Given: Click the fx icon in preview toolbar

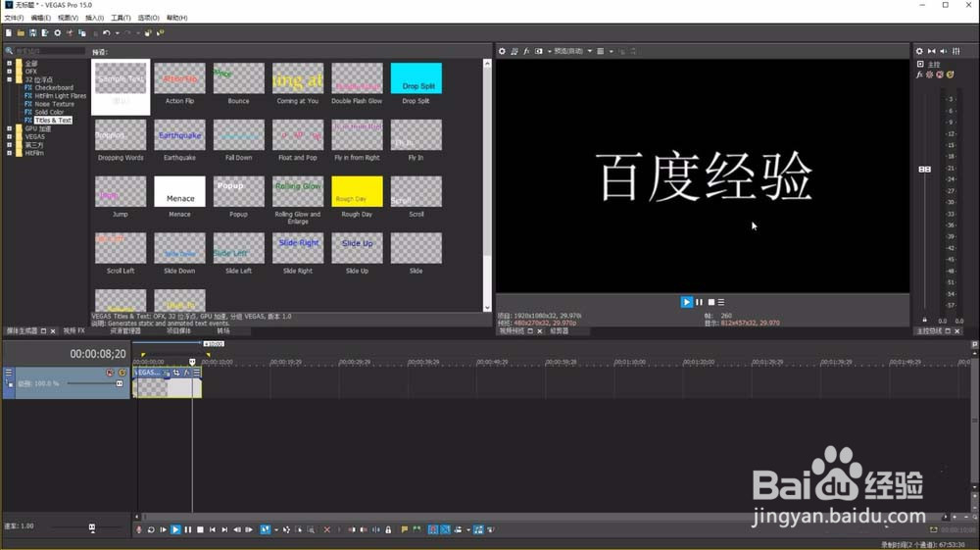Looking at the screenshot, I should [526, 51].
